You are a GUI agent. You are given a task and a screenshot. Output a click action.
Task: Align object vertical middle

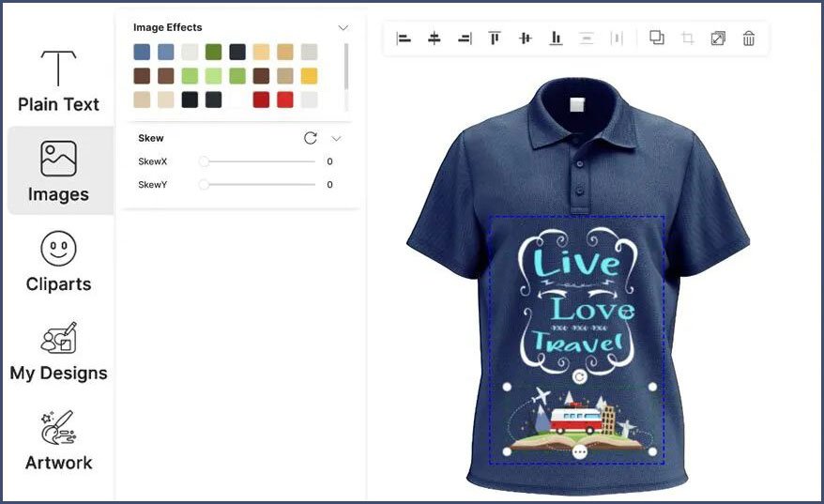coord(525,38)
